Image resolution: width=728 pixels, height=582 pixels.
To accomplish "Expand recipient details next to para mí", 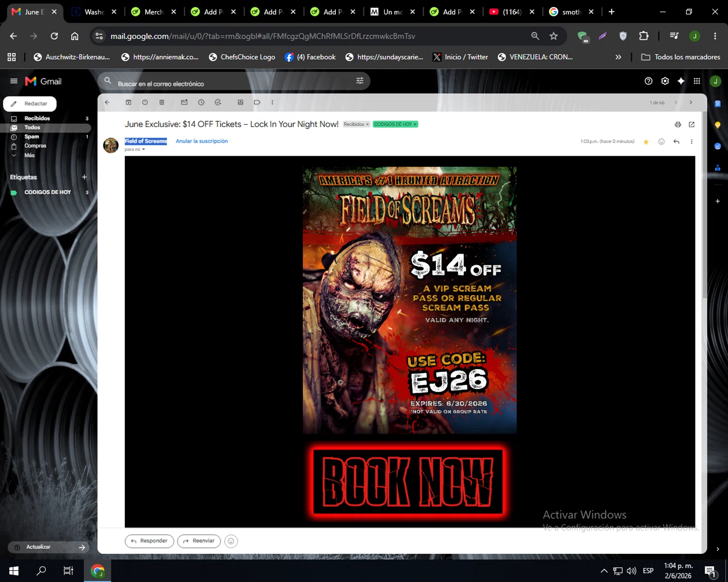I will click(144, 149).
